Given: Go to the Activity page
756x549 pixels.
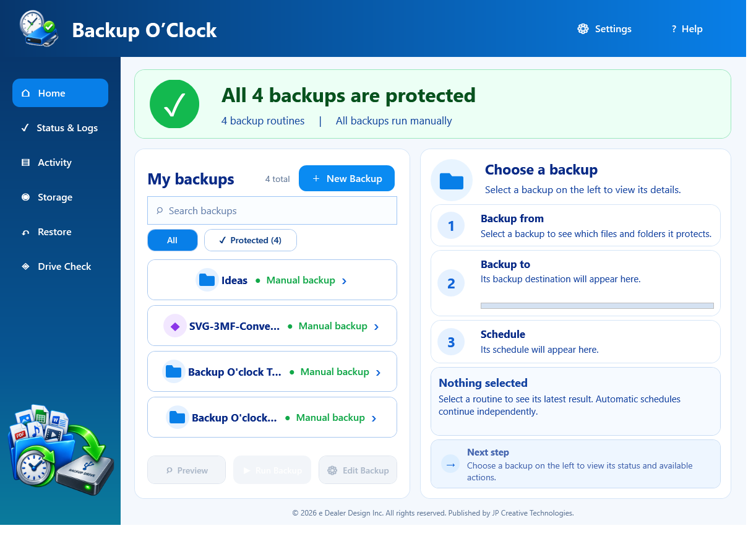Looking at the screenshot, I should [x=60, y=162].
